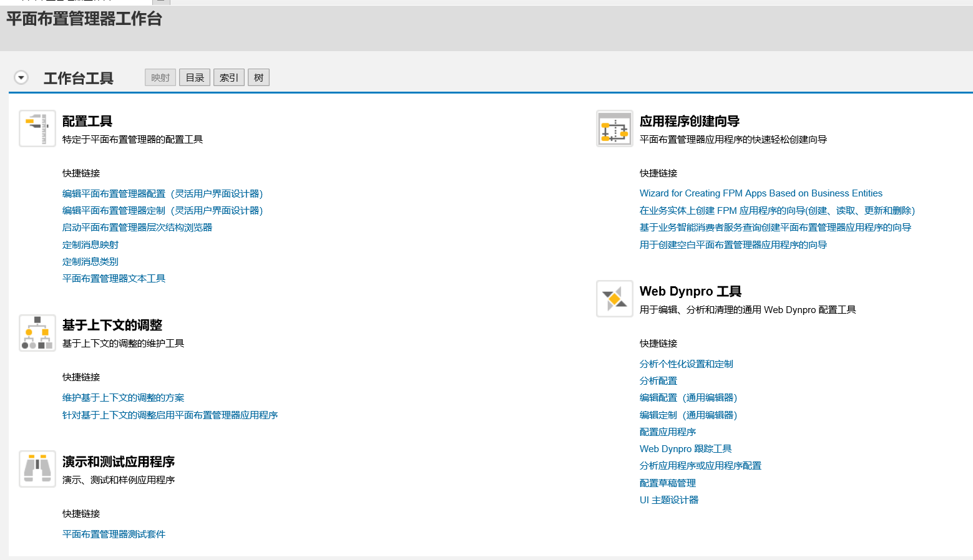Open 平面布置管理器测试套件

pos(114,534)
